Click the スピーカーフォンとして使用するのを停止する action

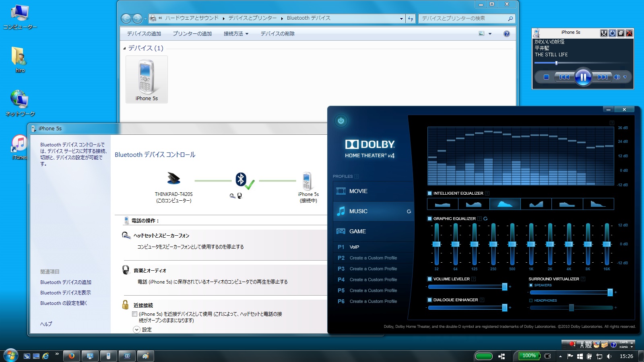click(190, 247)
